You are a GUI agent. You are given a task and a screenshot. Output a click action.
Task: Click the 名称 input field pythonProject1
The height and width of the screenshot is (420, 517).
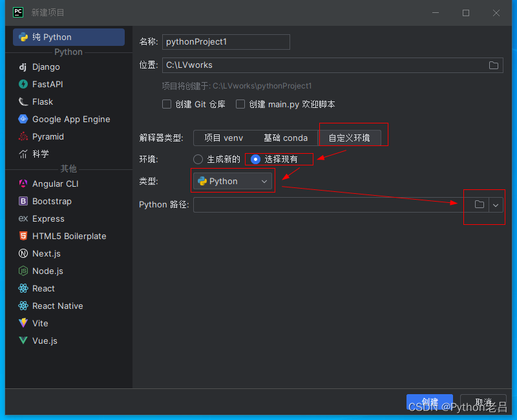pyautogui.click(x=226, y=42)
